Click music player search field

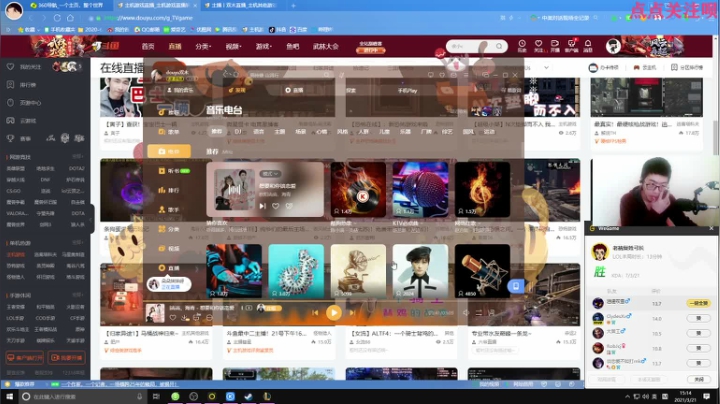tap(290, 75)
